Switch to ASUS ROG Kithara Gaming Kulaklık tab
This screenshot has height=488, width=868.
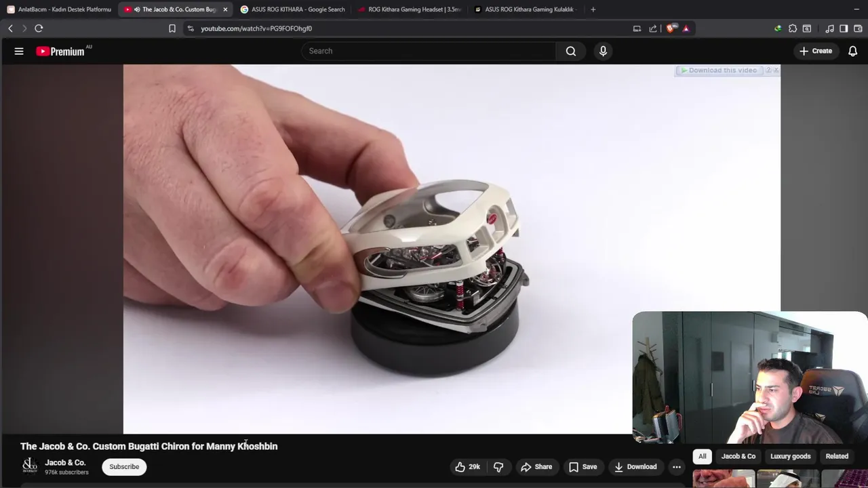click(x=526, y=9)
